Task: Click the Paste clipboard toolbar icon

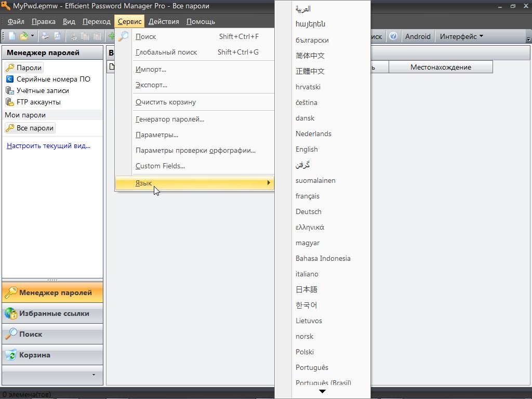Action: pos(97,36)
